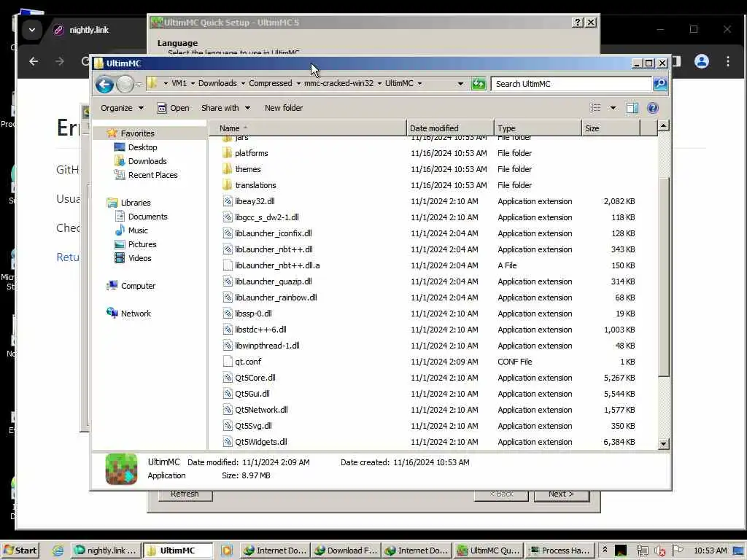The width and height of the screenshot is (747, 560).
Task: Click the taskbar clock
Action: pos(711,551)
